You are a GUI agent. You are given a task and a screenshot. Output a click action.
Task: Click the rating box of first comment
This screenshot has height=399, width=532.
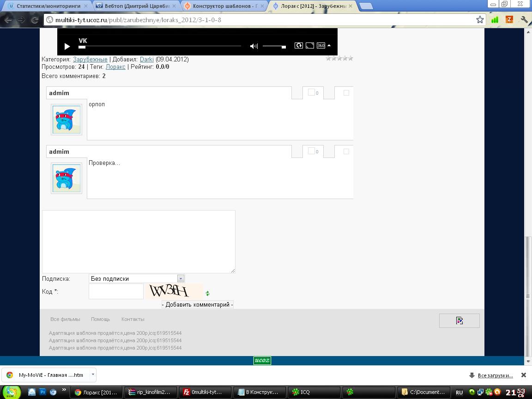tap(312, 92)
